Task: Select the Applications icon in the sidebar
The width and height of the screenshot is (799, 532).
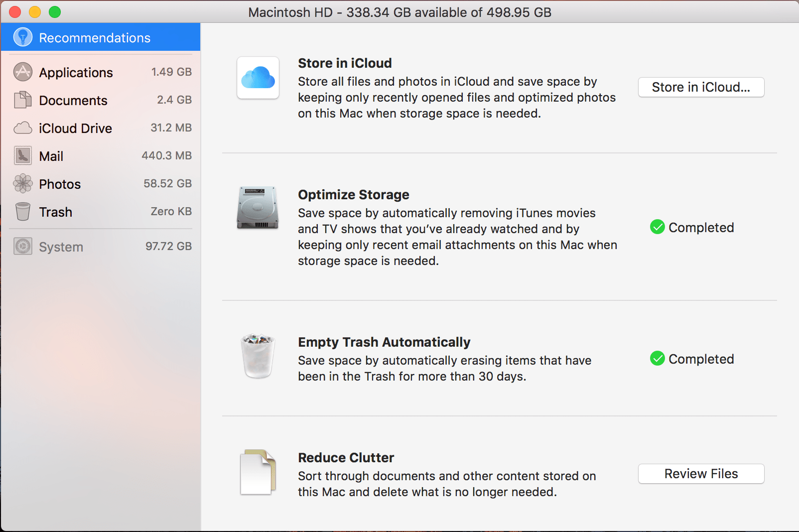Action: 22,72
